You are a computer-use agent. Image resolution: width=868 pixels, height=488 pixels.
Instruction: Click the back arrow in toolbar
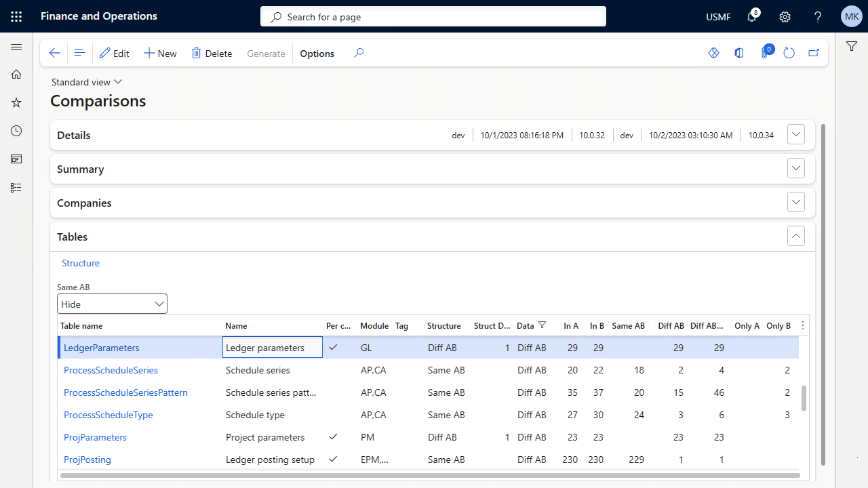[55, 54]
